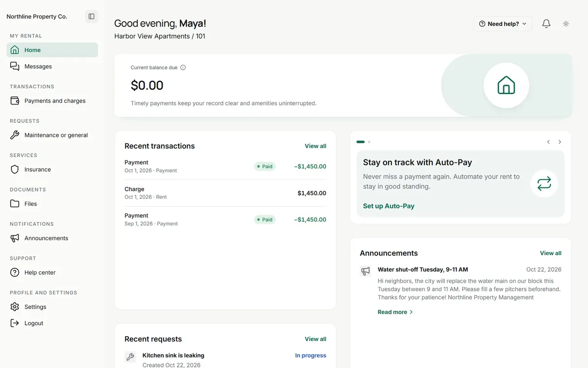Open the Oct 1, 2026 Rent Charge row
Screen dimensions: 588x368
[x=225, y=193]
